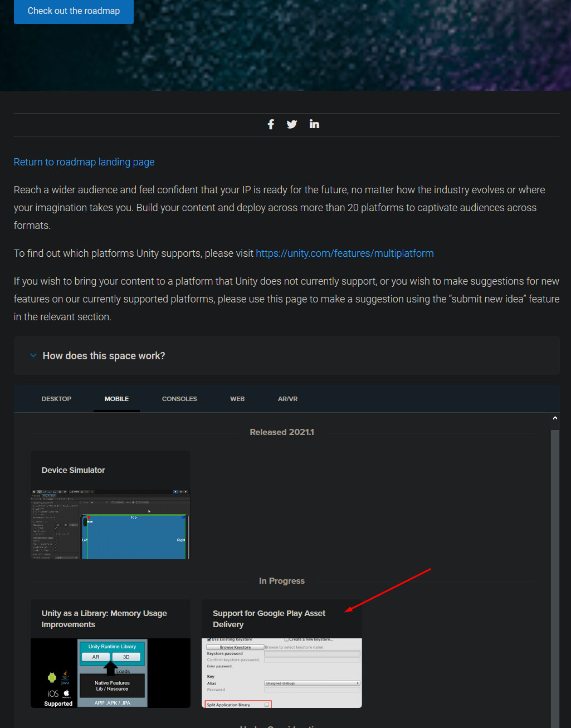
Task: Open the AR/VR tab
Action: (287, 398)
